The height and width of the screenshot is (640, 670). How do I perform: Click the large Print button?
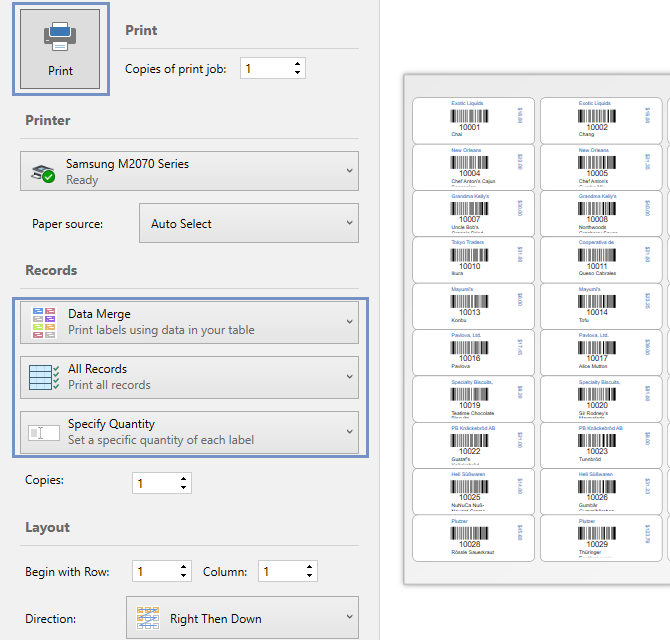[60, 49]
